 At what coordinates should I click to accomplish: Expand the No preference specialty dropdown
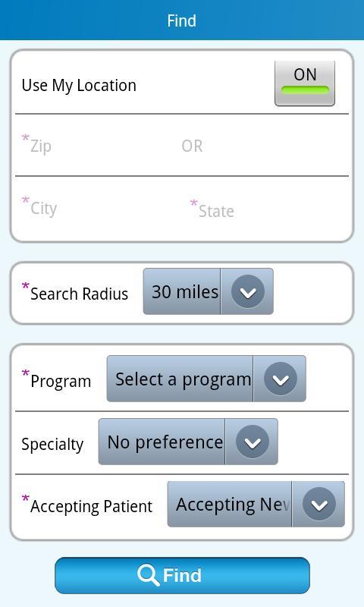188,442
